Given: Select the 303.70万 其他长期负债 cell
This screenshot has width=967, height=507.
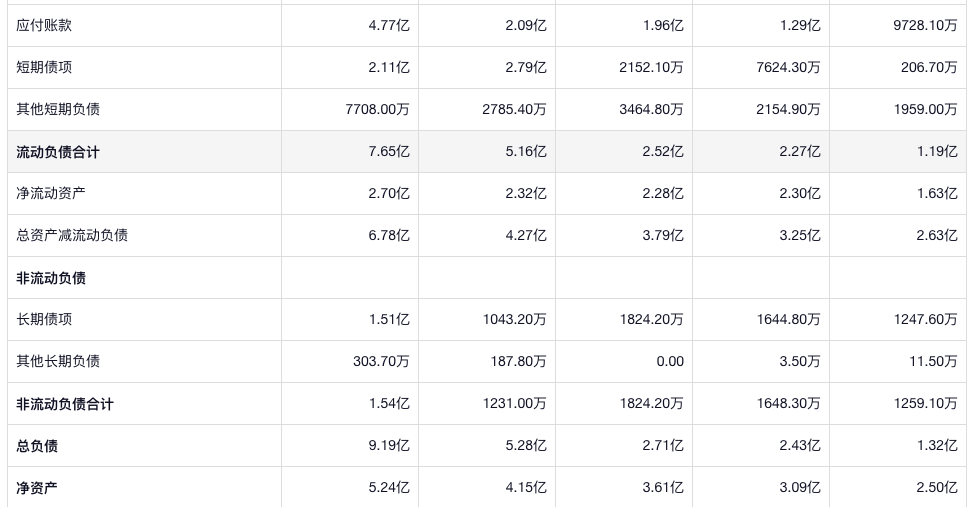Looking at the screenshot, I should [381, 362].
